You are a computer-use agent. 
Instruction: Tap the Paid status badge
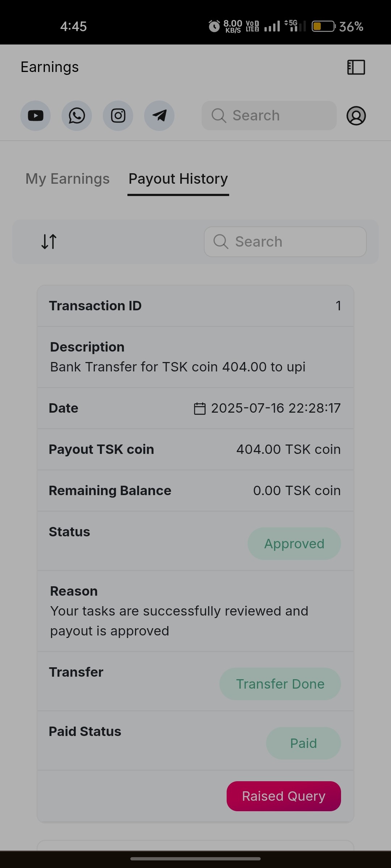tap(303, 743)
